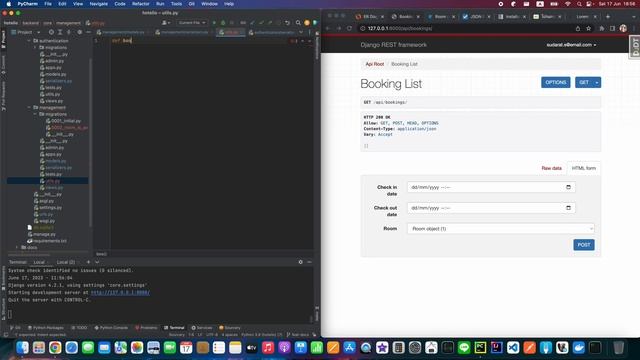Screen dimensions: 640x360
Task: Open terminal tabs chevron dropdown
Action: (97, 262)
